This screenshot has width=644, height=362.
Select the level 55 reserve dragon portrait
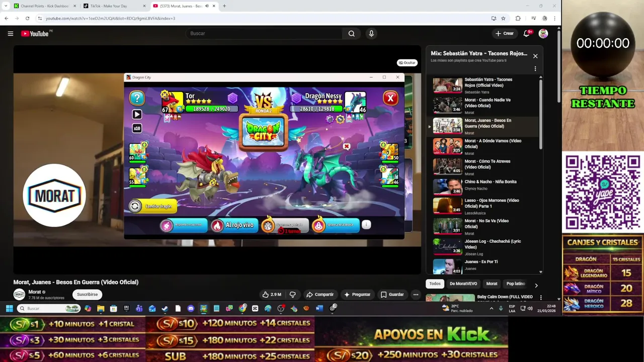137,176
